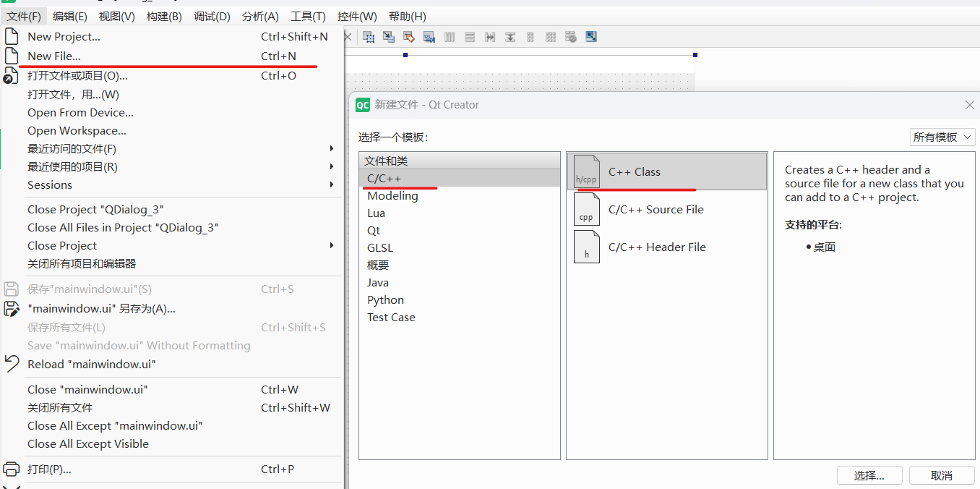Open the 工具(T) menu
This screenshot has width=980, height=489.
point(308,16)
